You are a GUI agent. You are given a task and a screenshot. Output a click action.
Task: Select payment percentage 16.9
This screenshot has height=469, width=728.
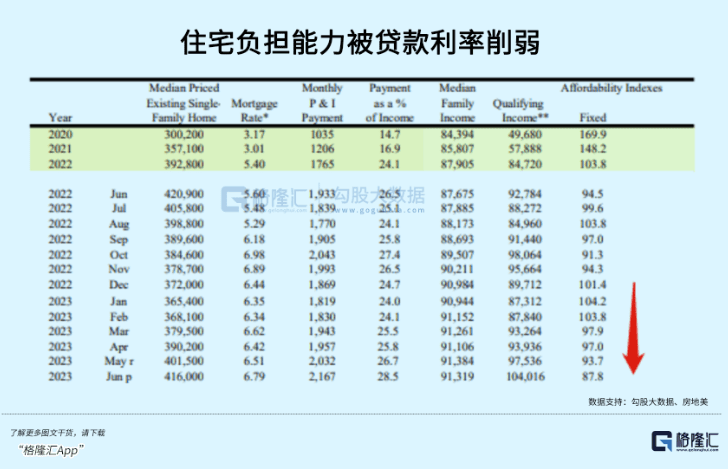tap(390, 149)
